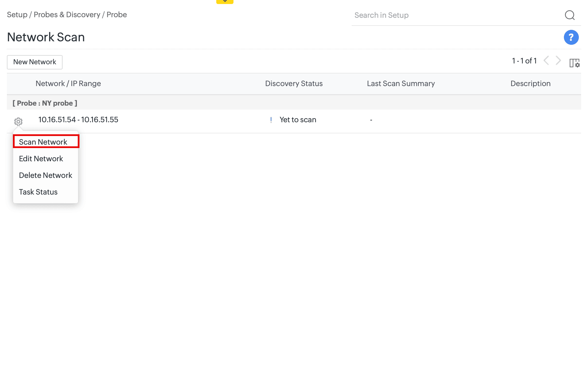588x369 pixels.
Task: Click the Discovery Status column header
Action: [x=294, y=83]
